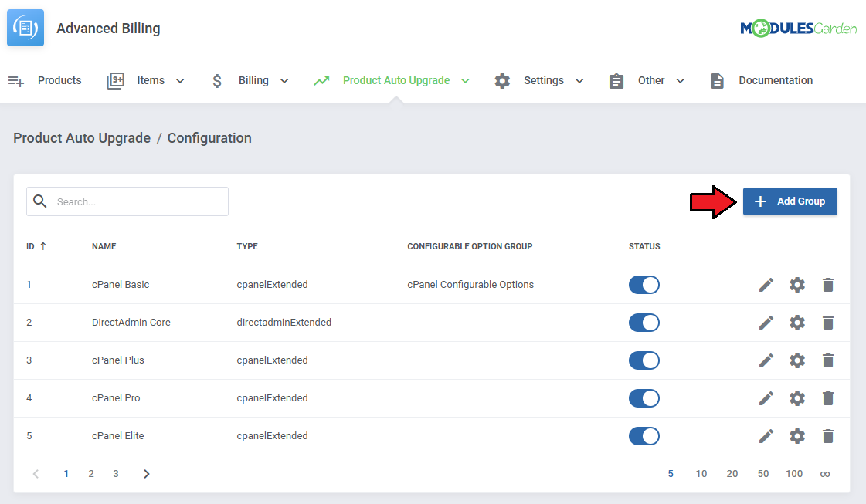
Task: Disable DirectAdmin Core status toggle
Action: 644,323
